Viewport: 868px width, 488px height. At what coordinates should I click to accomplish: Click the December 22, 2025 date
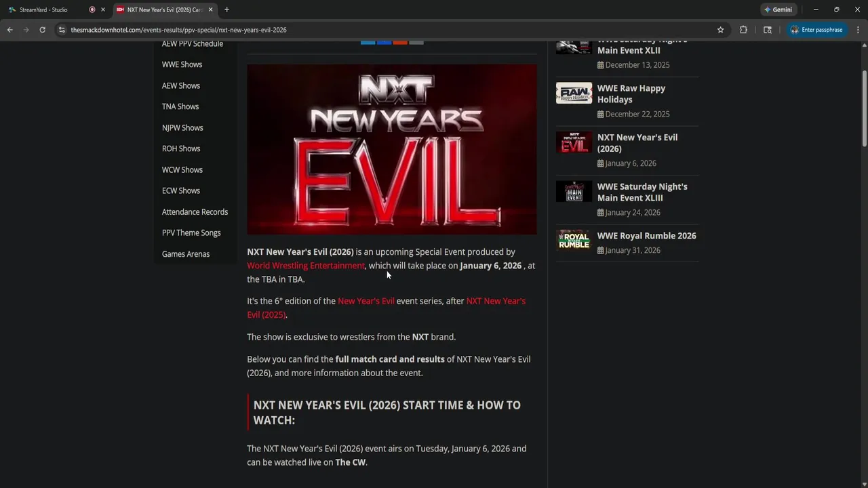(633, 114)
